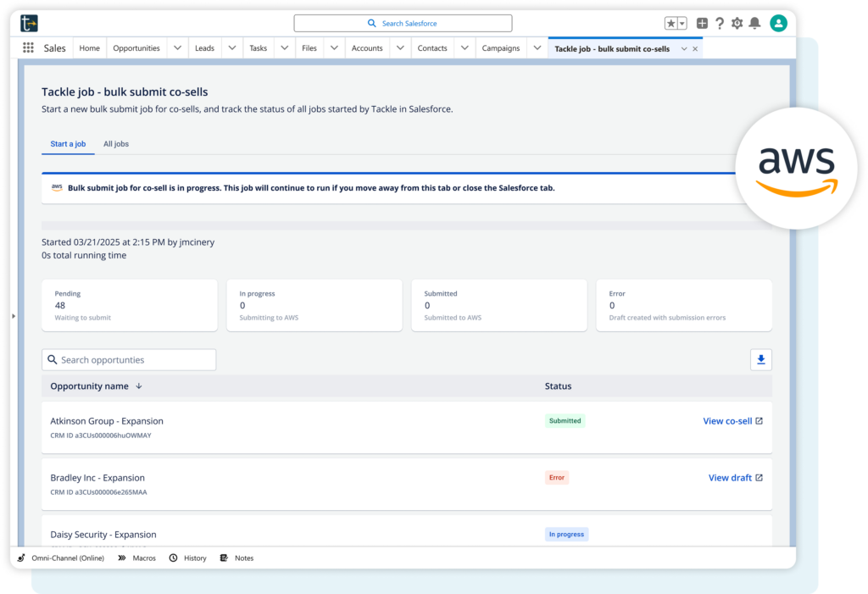Click the Pending 48 status card
Image resolution: width=868 pixels, height=594 pixels.
coord(130,305)
